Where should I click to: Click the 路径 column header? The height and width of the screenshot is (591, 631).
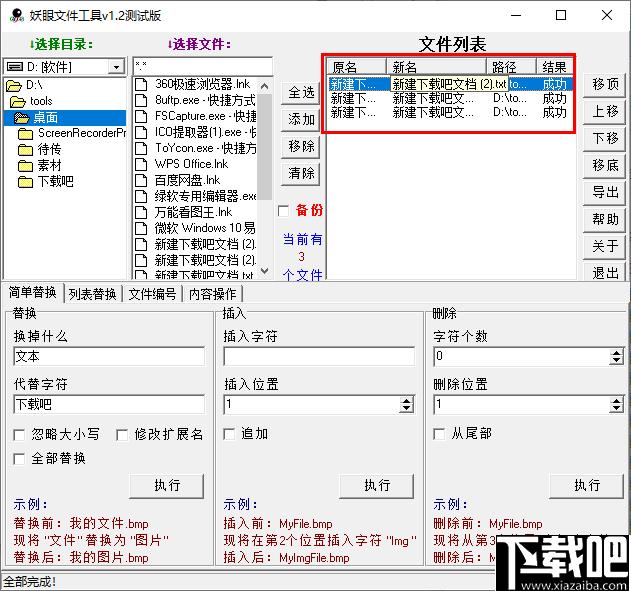(x=511, y=66)
